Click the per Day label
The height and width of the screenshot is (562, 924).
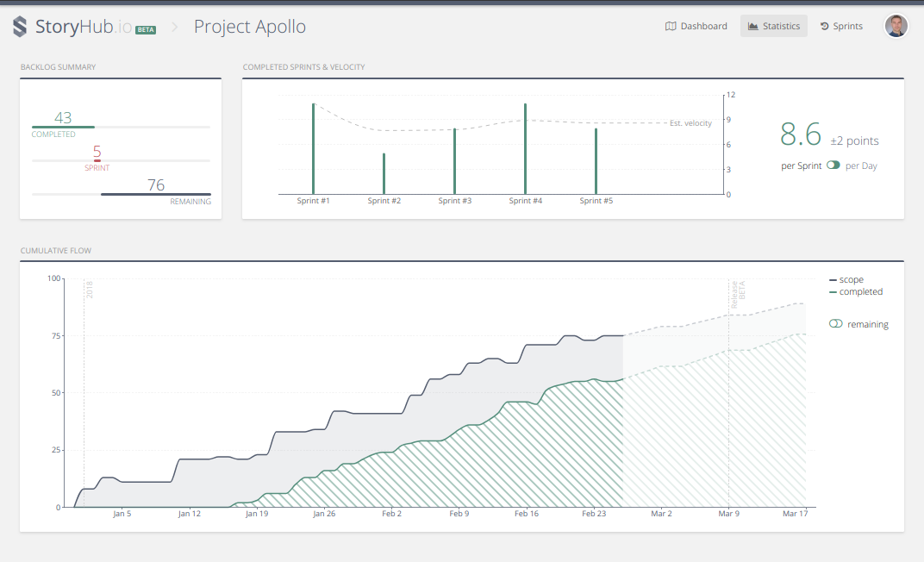point(861,165)
